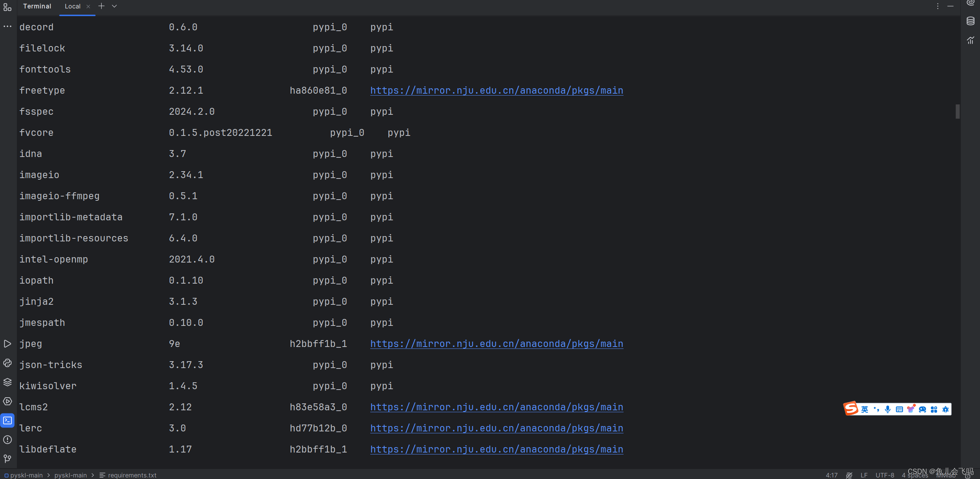Toggle voice input microphone on the Sogou bar
This screenshot has height=479, width=980.
click(x=888, y=409)
